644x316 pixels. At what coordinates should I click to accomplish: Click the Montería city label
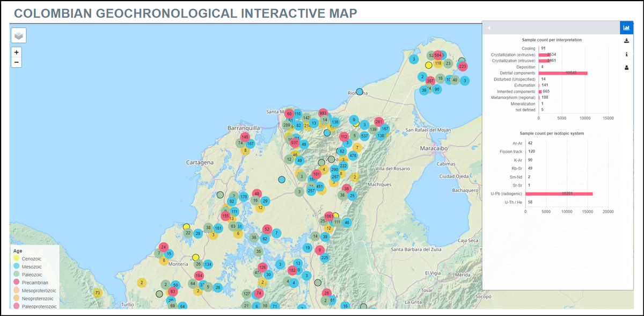[x=178, y=264]
